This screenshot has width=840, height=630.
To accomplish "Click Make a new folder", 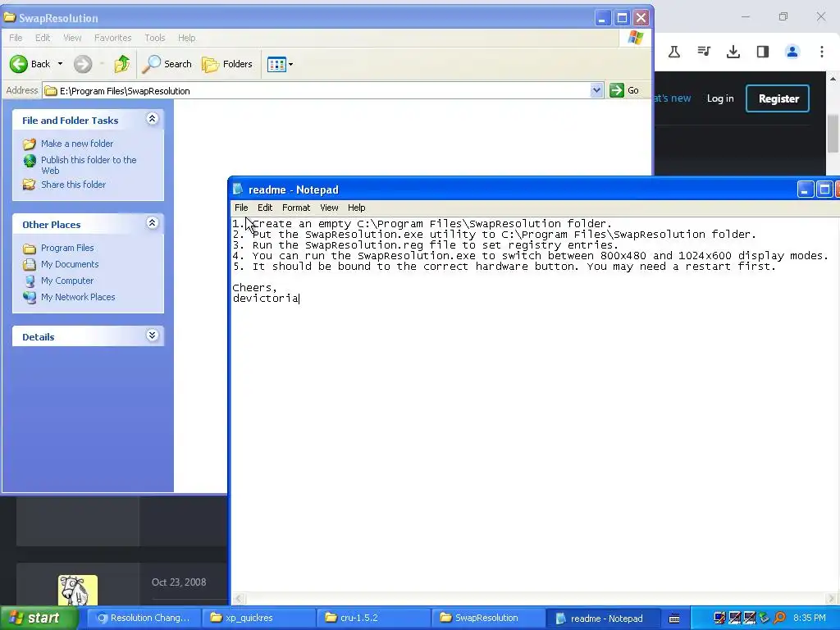I will [x=77, y=144].
